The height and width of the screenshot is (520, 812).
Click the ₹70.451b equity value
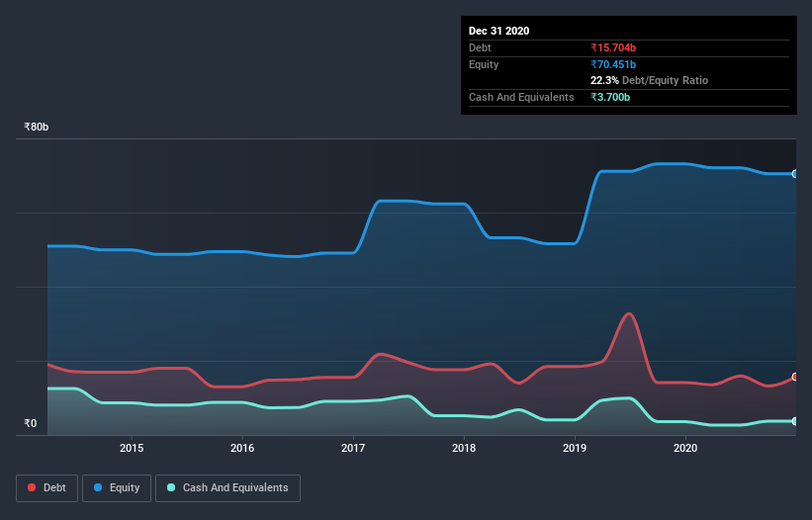click(613, 64)
